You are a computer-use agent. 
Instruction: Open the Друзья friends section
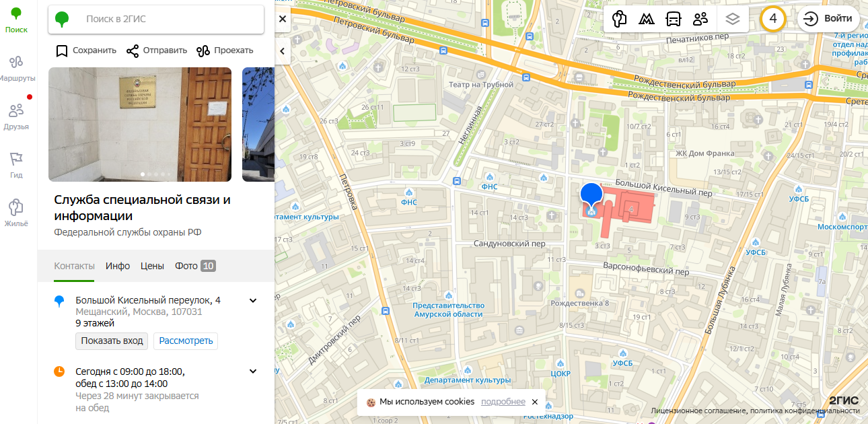click(x=16, y=116)
